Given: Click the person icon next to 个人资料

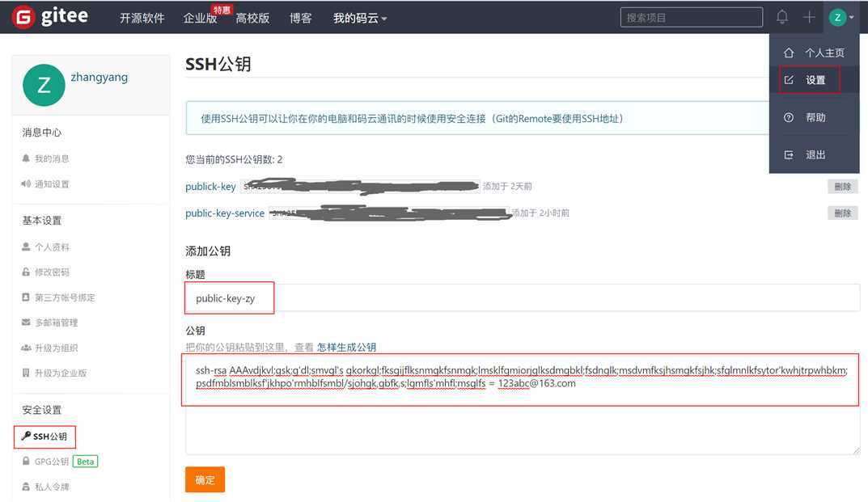Looking at the screenshot, I should [25, 247].
